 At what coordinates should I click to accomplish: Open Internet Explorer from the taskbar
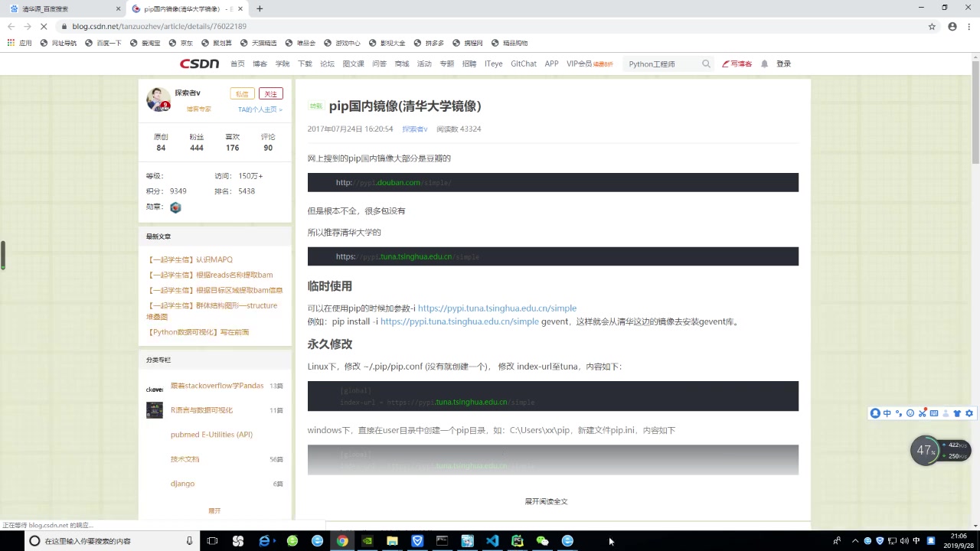point(264,541)
